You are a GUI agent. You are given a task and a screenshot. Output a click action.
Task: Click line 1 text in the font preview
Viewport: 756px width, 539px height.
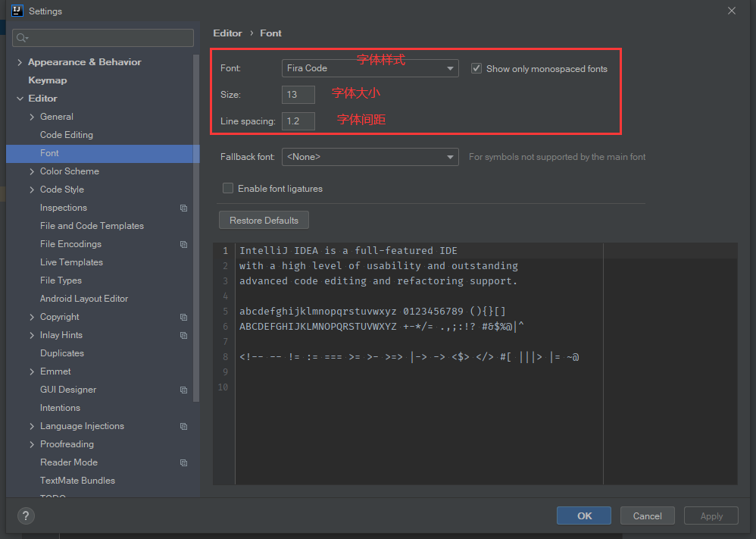click(x=348, y=250)
